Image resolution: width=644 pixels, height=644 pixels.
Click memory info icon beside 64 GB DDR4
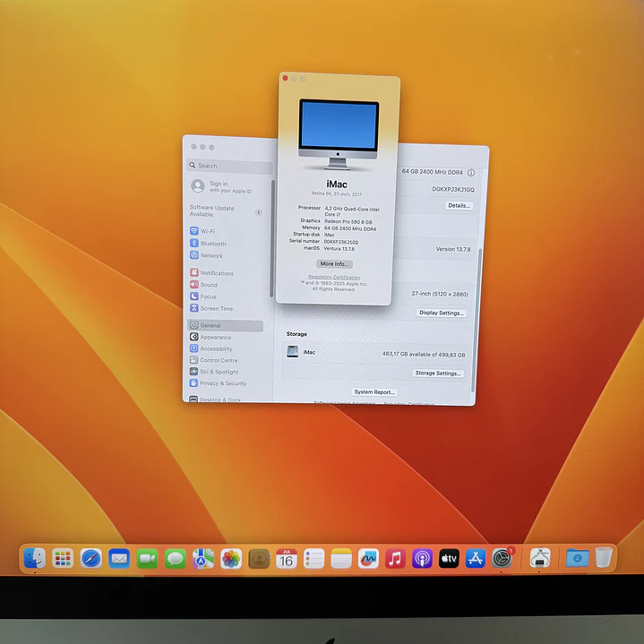[x=471, y=173]
